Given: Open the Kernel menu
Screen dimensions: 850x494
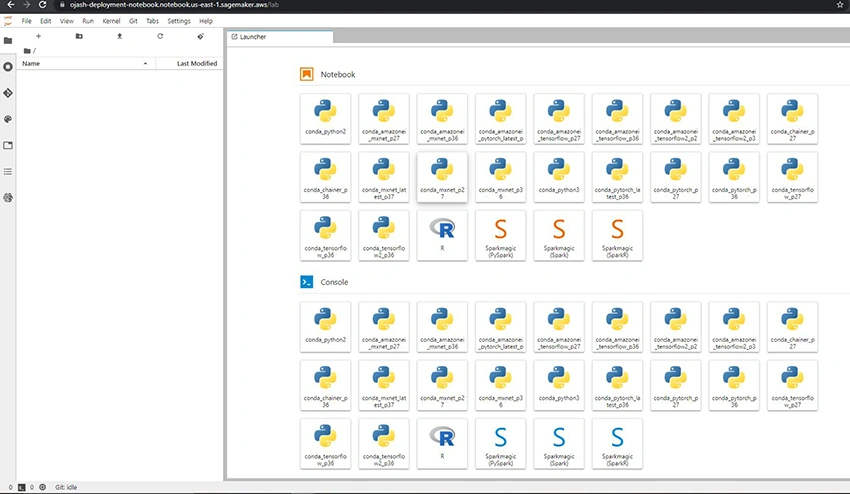Looking at the screenshot, I should coord(111,21).
